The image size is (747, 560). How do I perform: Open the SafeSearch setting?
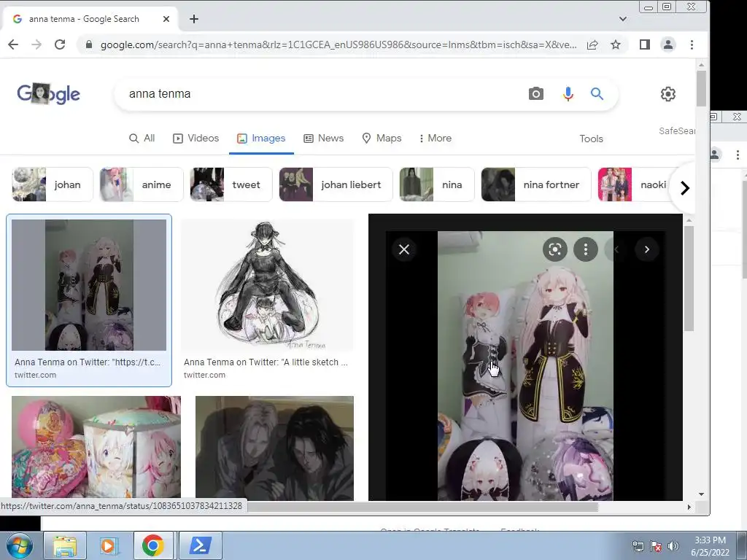point(676,131)
